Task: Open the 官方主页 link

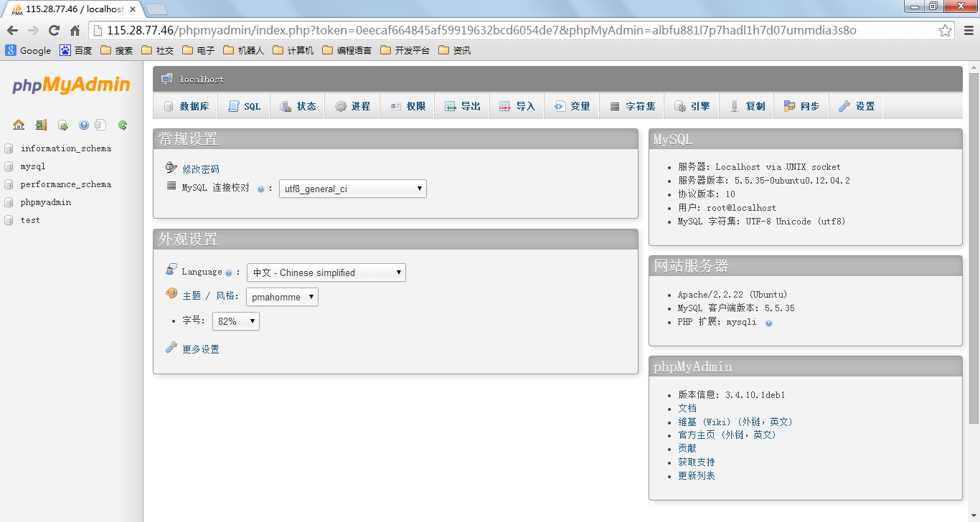Action: coord(727,435)
